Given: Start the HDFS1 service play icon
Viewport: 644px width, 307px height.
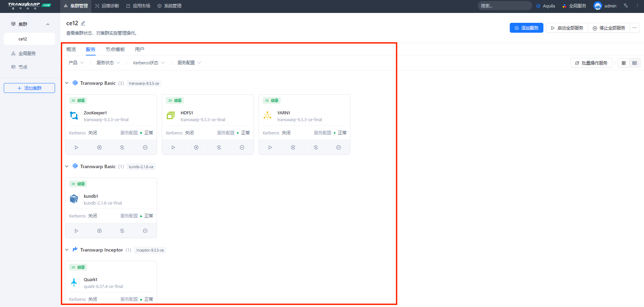Looking at the screenshot, I should click(173, 147).
